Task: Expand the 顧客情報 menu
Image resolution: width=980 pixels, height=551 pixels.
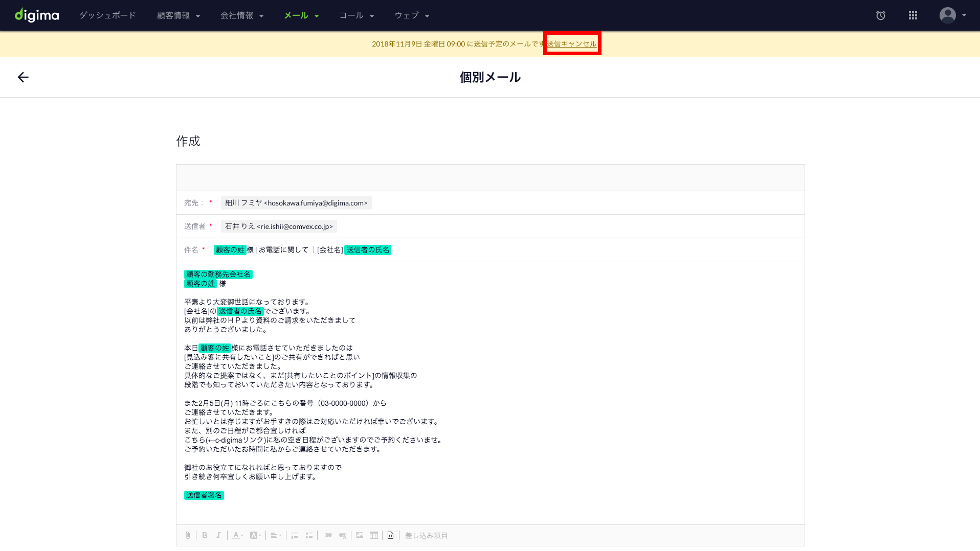Action: coord(179,15)
